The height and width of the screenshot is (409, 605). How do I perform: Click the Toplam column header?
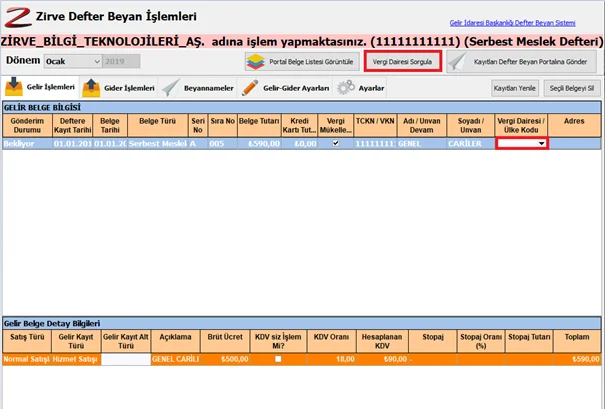click(x=577, y=341)
